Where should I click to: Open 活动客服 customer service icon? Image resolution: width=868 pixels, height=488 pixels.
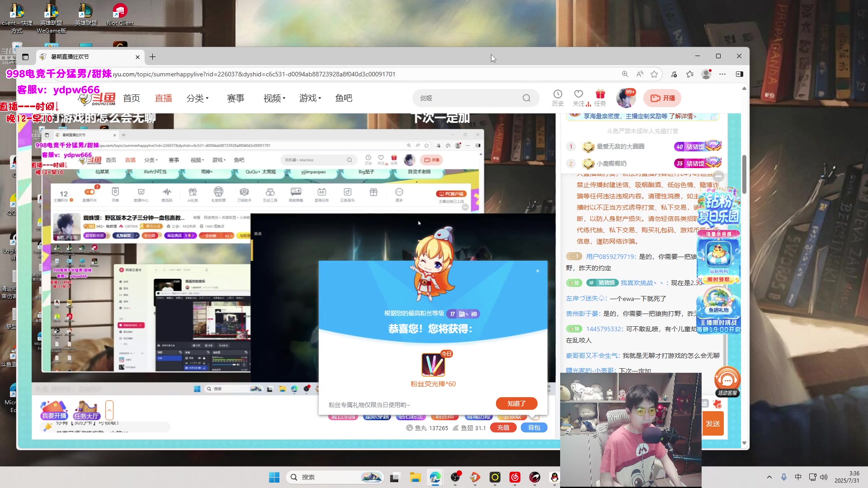pyautogui.click(x=727, y=382)
